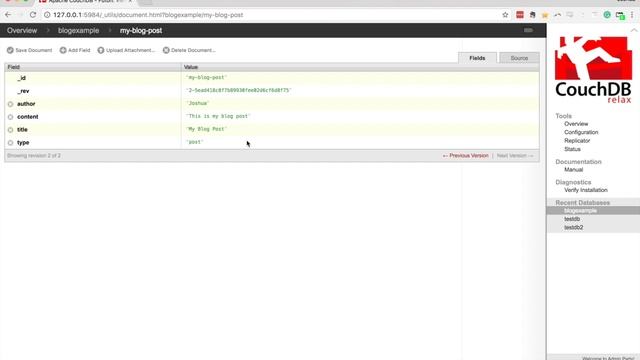Click the _rev field name
The image size is (640, 360).
[x=23, y=91]
